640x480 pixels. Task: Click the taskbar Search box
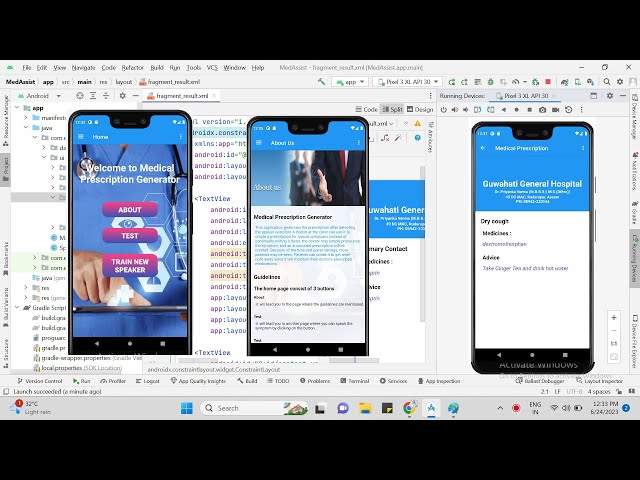click(254, 408)
